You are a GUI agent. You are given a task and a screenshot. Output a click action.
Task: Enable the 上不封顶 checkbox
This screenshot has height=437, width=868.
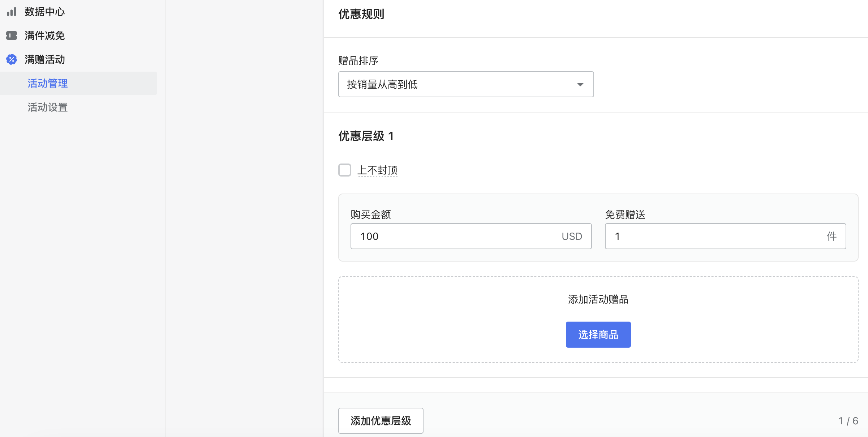click(x=345, y=170)
